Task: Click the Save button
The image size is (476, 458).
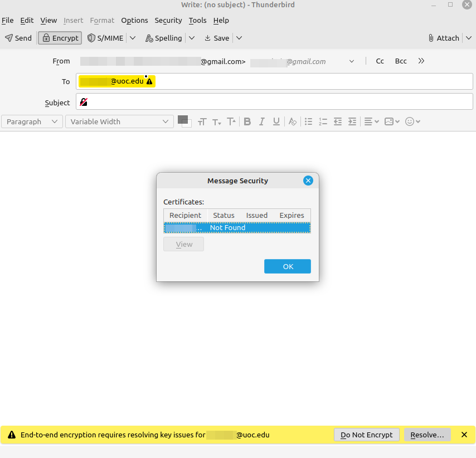Action: pyautogui.click(x=217, y=38)
